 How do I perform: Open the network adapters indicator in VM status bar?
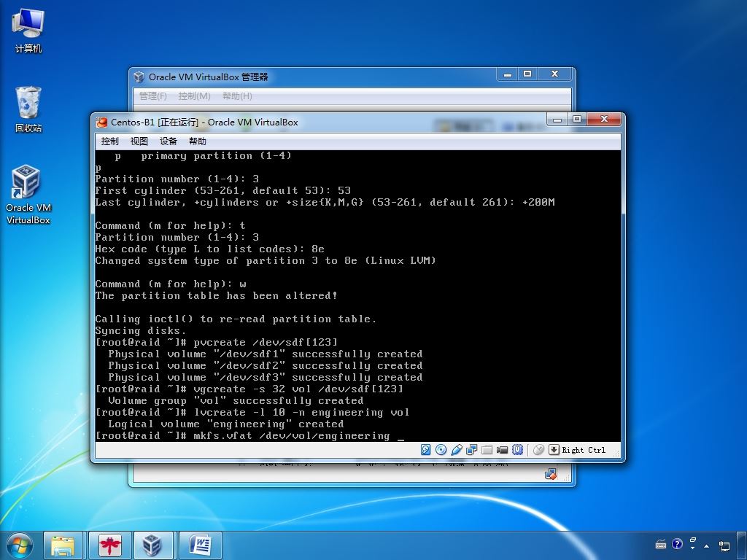pos(472,449)
